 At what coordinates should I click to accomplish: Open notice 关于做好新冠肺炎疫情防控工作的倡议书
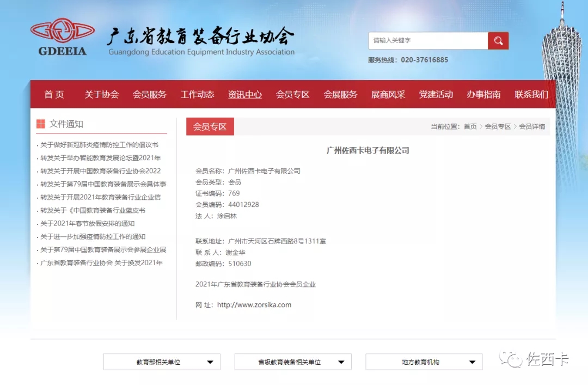(x=100, y=145)
